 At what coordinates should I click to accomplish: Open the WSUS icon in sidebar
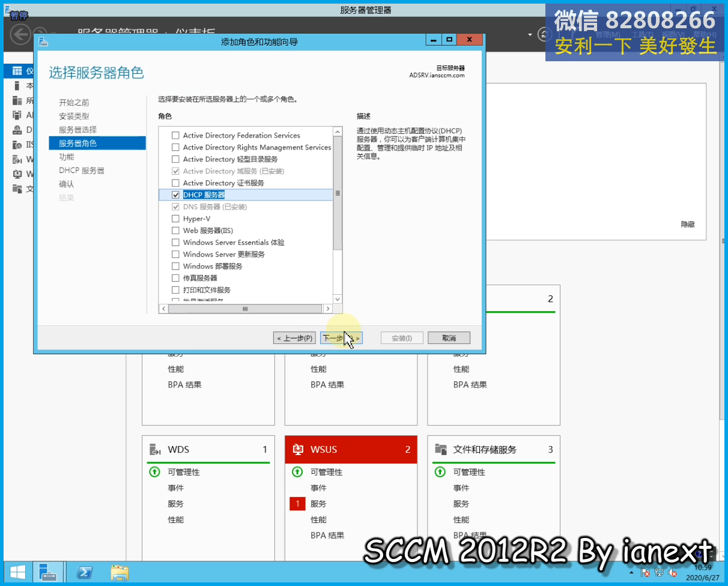(17, 174)
